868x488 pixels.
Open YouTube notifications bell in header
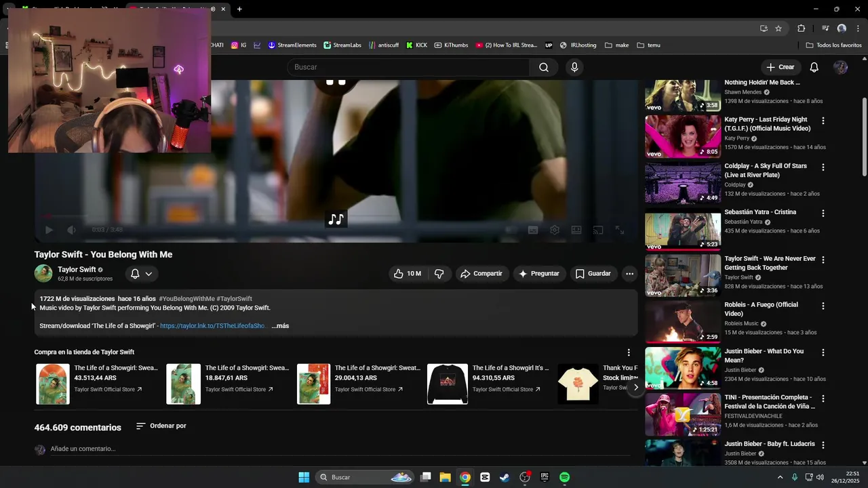click(814, 67)
